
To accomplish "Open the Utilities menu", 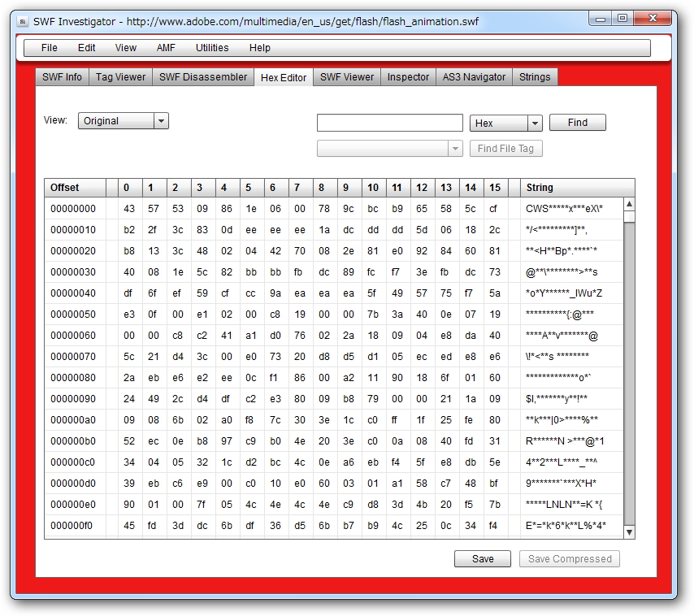I will [212, 48].
